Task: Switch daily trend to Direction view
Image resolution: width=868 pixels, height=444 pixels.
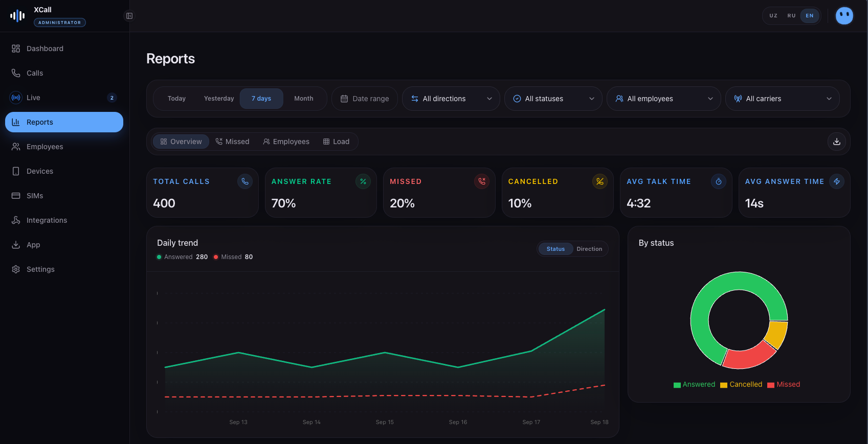Action: pyautogui.click(x=589, y=249)
